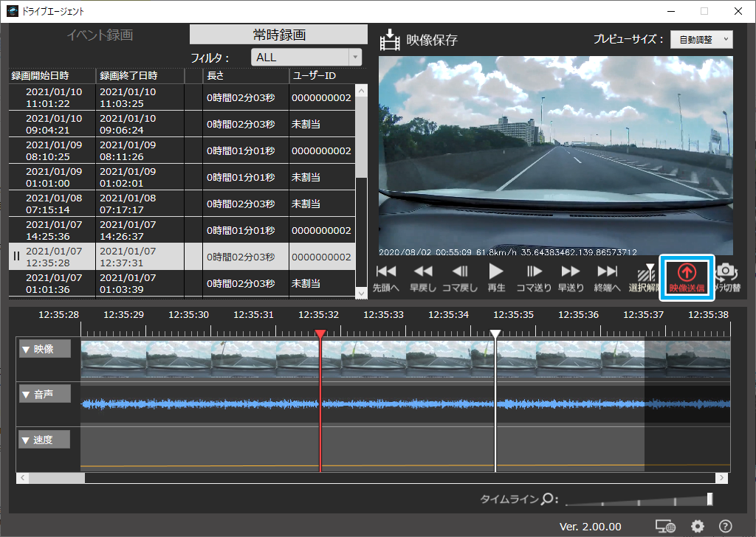Click the 再生 play button
The image size is (756, 537).
click(496, 272)
